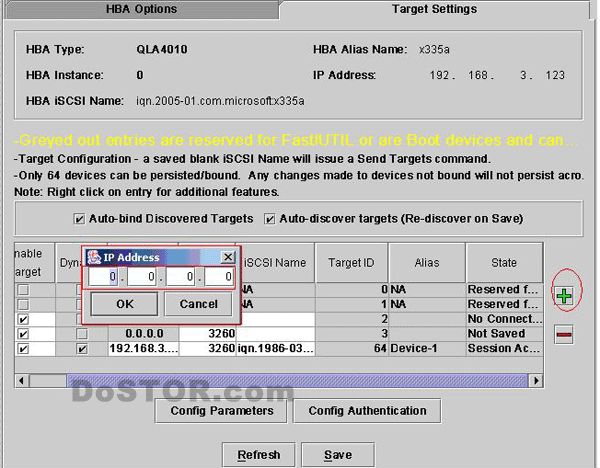Toggle Enable Target checkbox for Device-1 row
Image resolution: width=600 pixels, height=468 pixels.
click(x=22, y=349)
